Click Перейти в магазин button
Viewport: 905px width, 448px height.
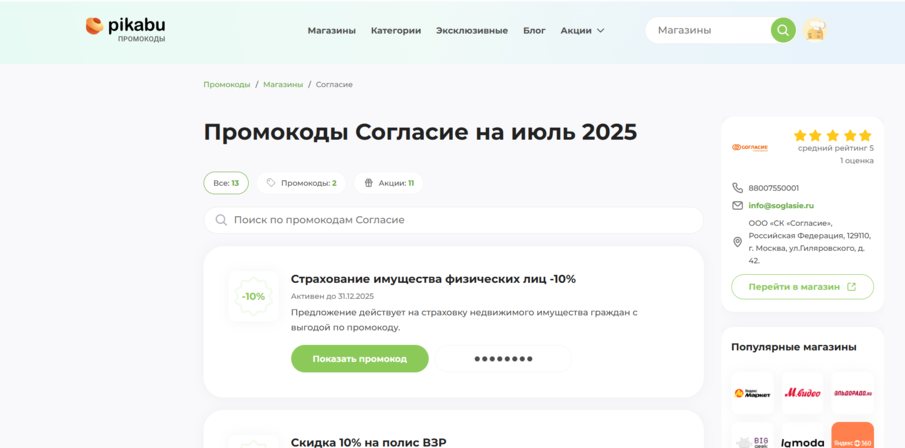point(802,287)
